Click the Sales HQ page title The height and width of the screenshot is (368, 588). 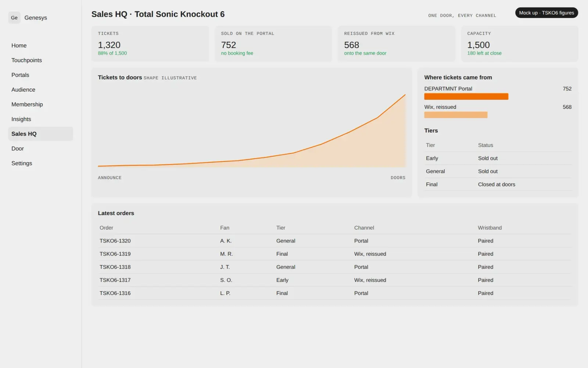coord(158,14)
